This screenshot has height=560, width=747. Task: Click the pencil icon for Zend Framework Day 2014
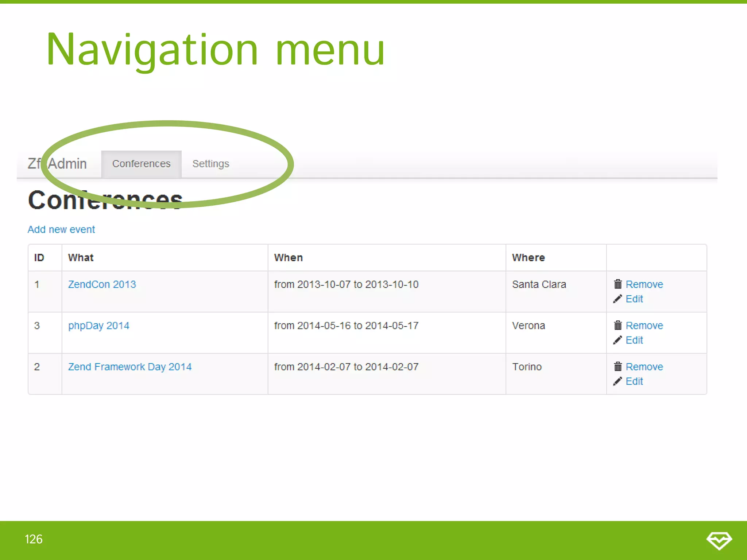(x=618, y=381)
